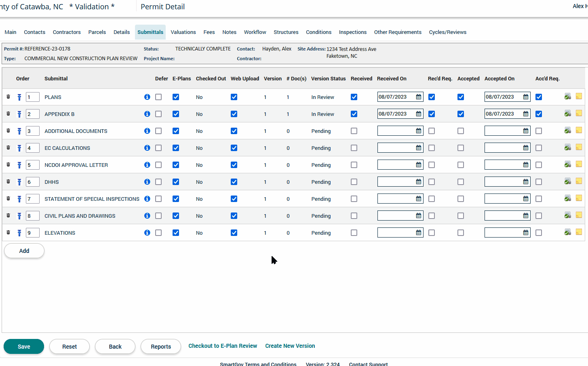Go to the Cycles/Reviews tab
The width and height of the screenshot is (588, 366).
pyautogui.click(x=447, y=32)
